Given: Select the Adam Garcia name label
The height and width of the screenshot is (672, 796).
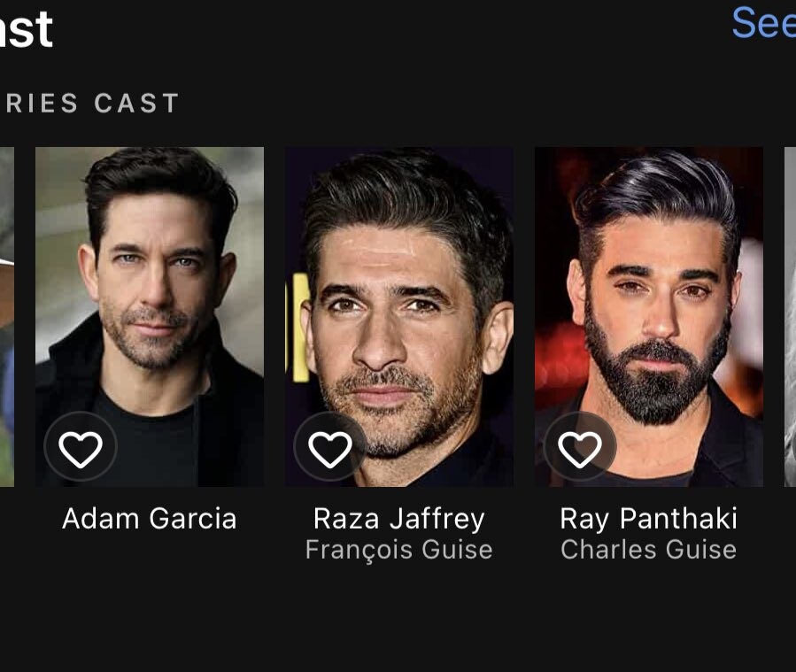Looking at the screenshot, I should [150, 519].
